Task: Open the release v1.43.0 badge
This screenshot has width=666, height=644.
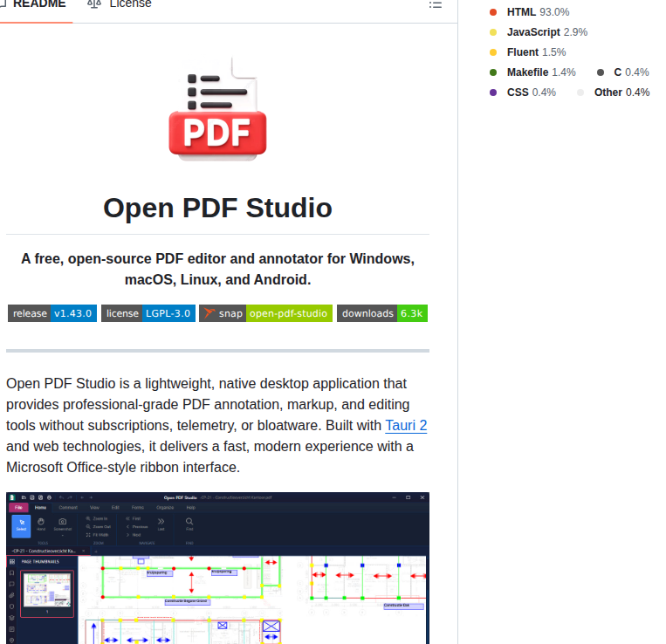Action: coord(52,313)
